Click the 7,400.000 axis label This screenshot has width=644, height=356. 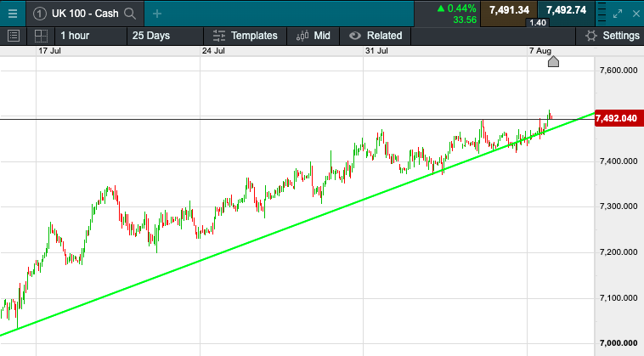tap(619, 161)
